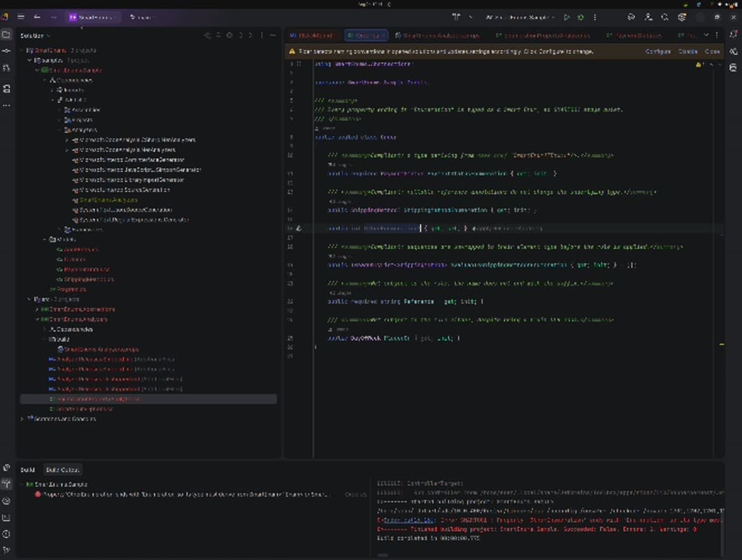The height and width of the screenshot is (560, 742).
Task: Start debugging with the bug icon
Action: click(581, 17)
